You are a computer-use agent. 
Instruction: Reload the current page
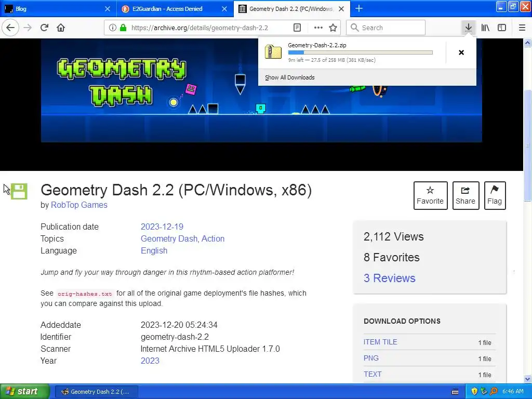point(44,28)
